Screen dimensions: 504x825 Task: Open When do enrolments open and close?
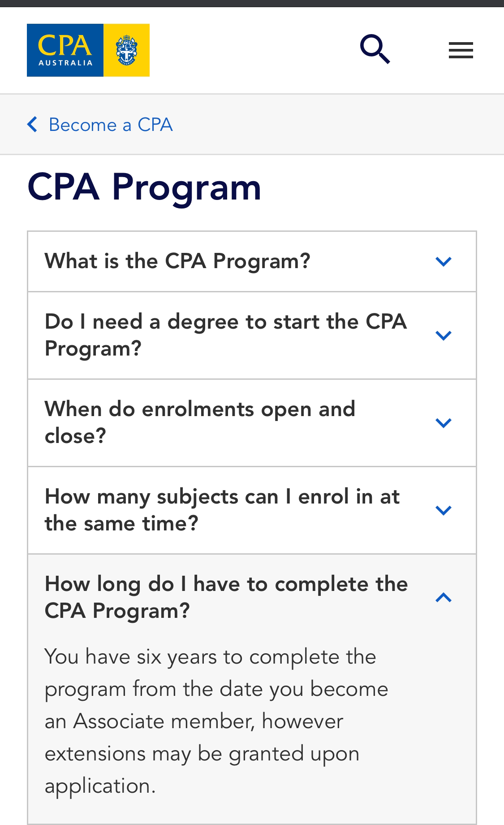click(252, 423)
